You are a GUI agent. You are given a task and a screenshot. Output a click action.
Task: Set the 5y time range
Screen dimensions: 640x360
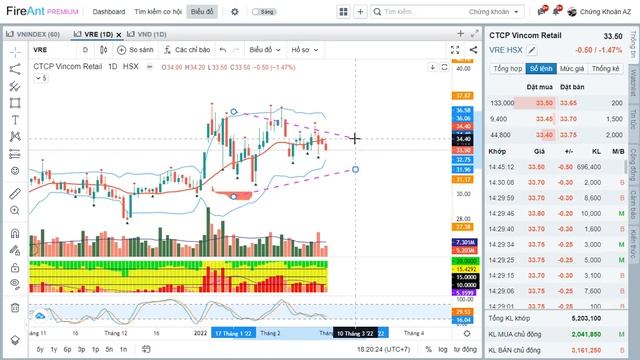click(40, 349)
